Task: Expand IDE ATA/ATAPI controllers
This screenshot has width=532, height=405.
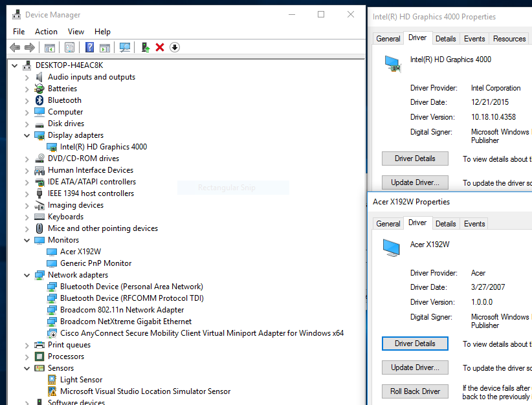Action: point(27,182)
